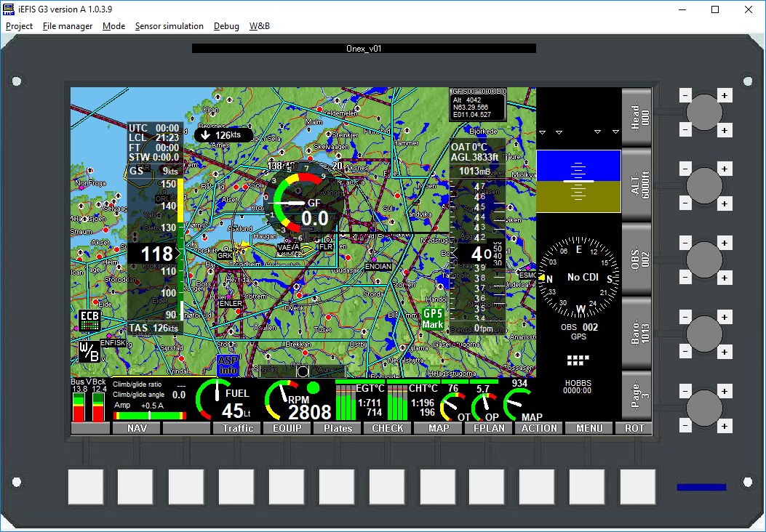Activate the green GPS Mark icon

pyautogui.click(x=432, y=318)
